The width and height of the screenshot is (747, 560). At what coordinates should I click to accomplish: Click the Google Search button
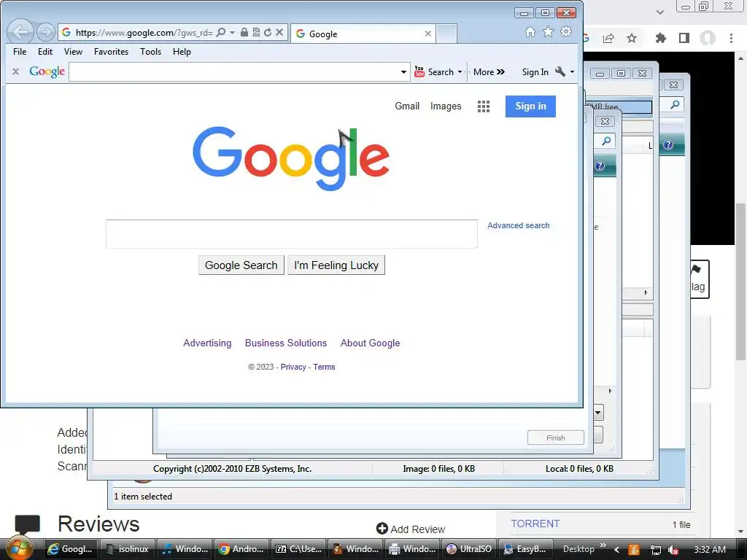coord(241,265)
